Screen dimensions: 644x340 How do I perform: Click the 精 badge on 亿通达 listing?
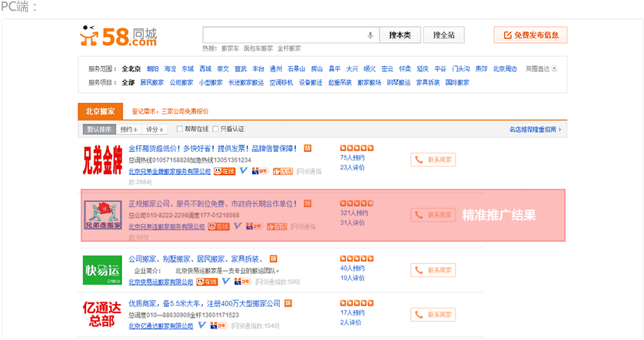288,303
